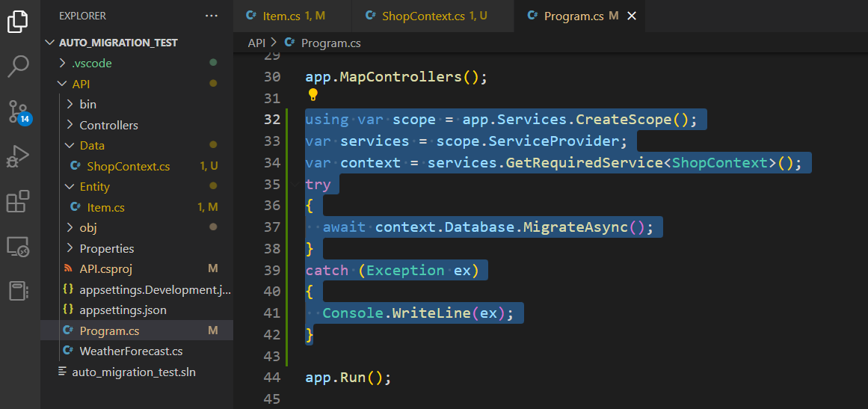Screen dimensions: 868x409
Task: Select Program.cs in the explorer tree
Action: tap(137, 331)
